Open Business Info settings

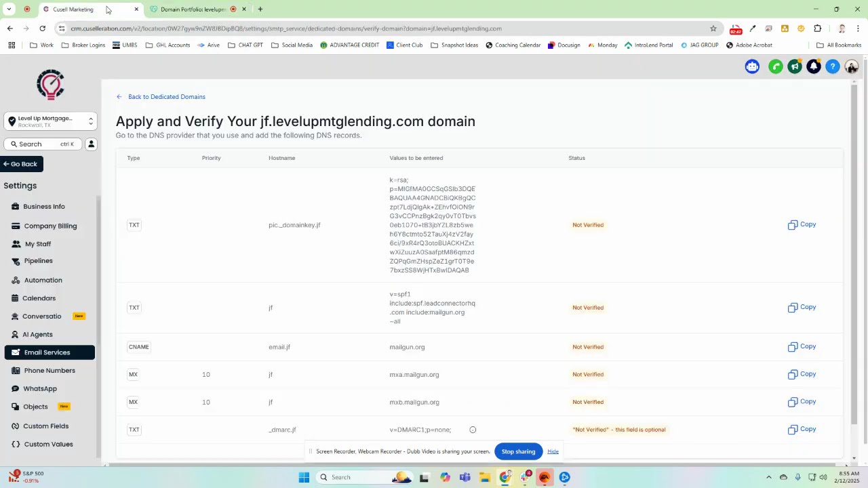(44, 207)
